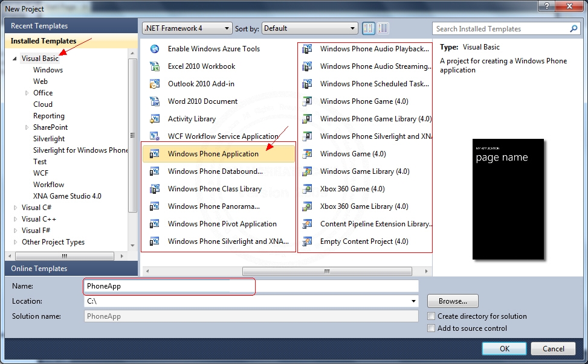Screen dimensions: 588x364
Task: Expand the Visual F# node
Action: click(15, 231)
